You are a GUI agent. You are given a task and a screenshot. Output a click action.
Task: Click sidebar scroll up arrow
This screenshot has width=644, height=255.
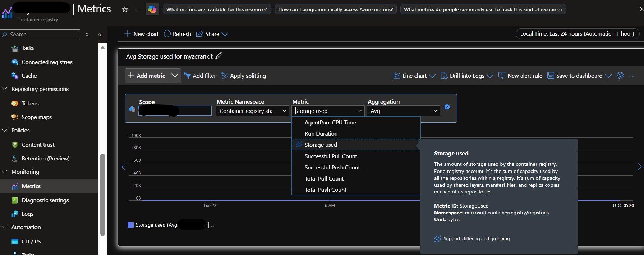pos(102,47)
